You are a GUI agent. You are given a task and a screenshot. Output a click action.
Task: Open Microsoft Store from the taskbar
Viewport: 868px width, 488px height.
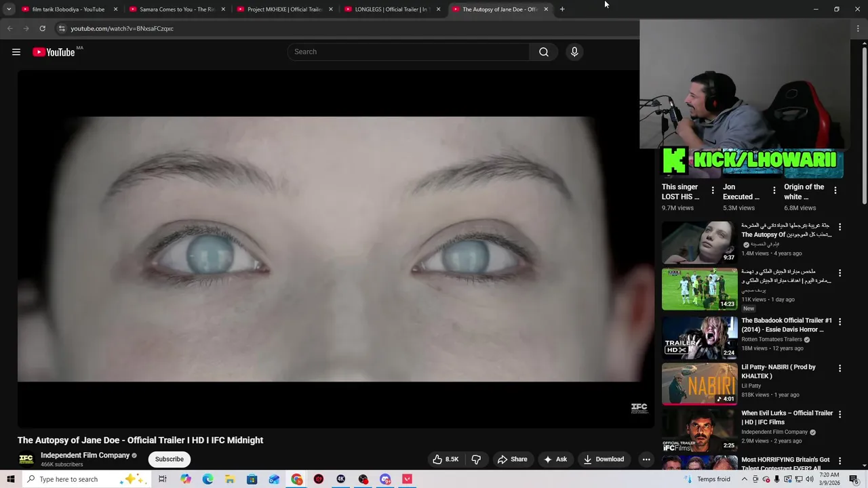coord(252,479)
